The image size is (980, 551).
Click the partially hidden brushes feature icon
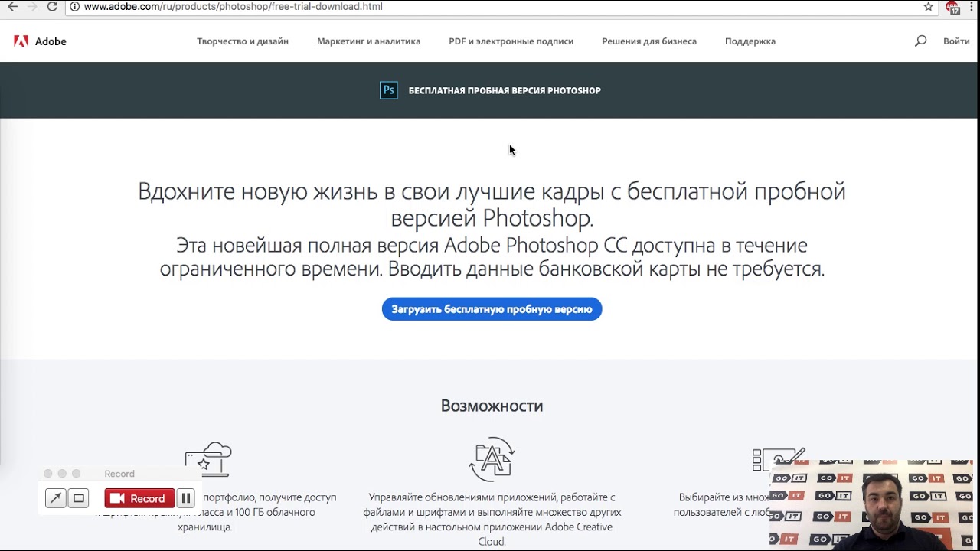tap(779, 459)
